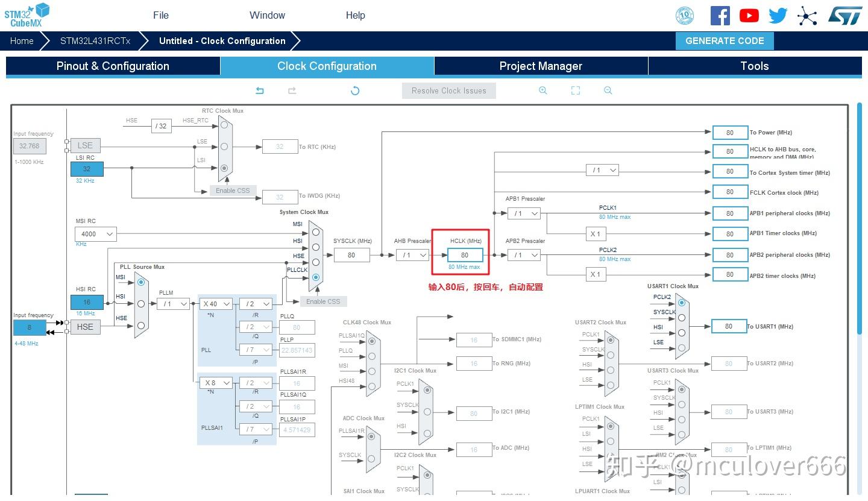Select HSE in System Clock Mux
The width and height of the screenshot is (868, 501).
316,262
